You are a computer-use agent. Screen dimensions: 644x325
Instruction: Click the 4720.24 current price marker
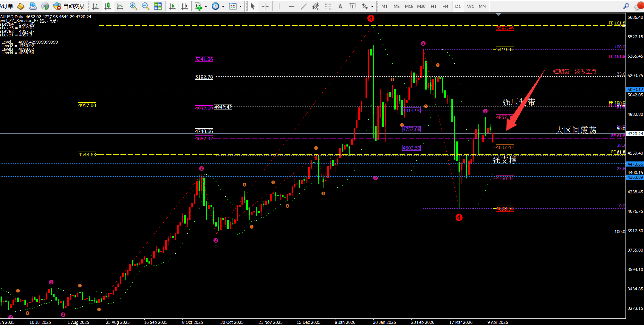[x=635, y=134]
